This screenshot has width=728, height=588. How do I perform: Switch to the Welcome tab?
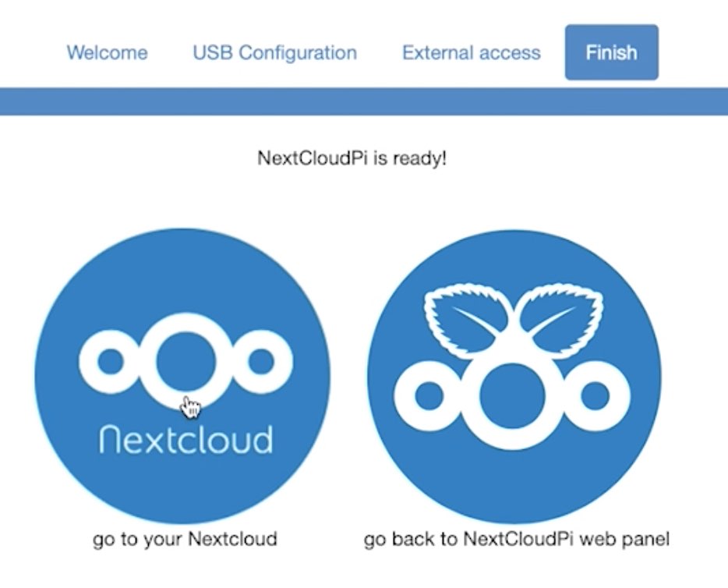coord(108,52)
